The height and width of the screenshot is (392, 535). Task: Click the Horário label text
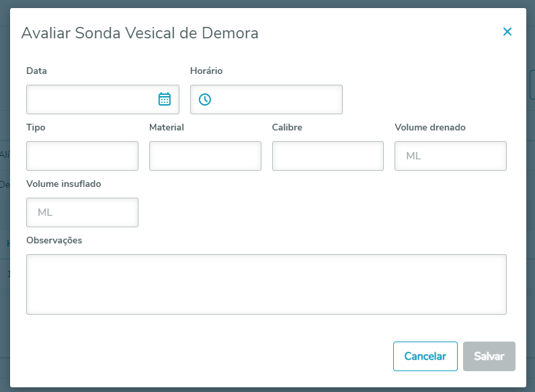(x=206, y=71)
